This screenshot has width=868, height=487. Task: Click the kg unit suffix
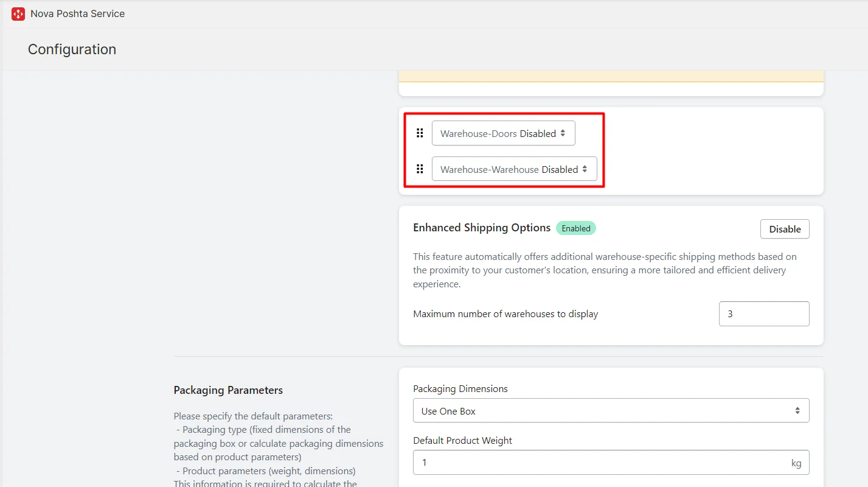pos(796,463)
